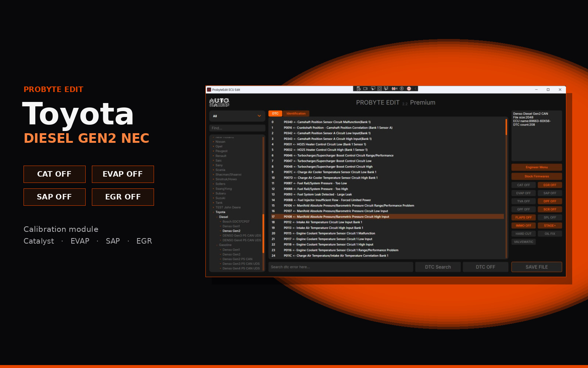Click the Search dtc error here field
This screenshot has width=588, height=368.
pos(341,267)
